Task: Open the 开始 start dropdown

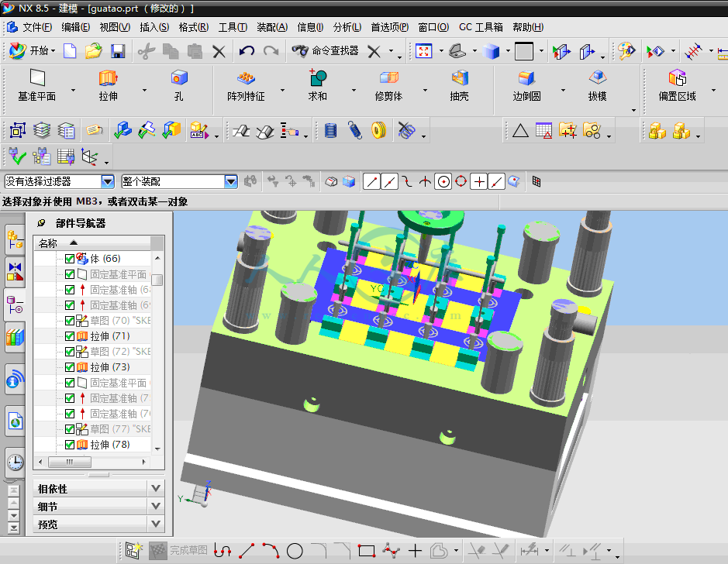Action: (x=33, y=50)
